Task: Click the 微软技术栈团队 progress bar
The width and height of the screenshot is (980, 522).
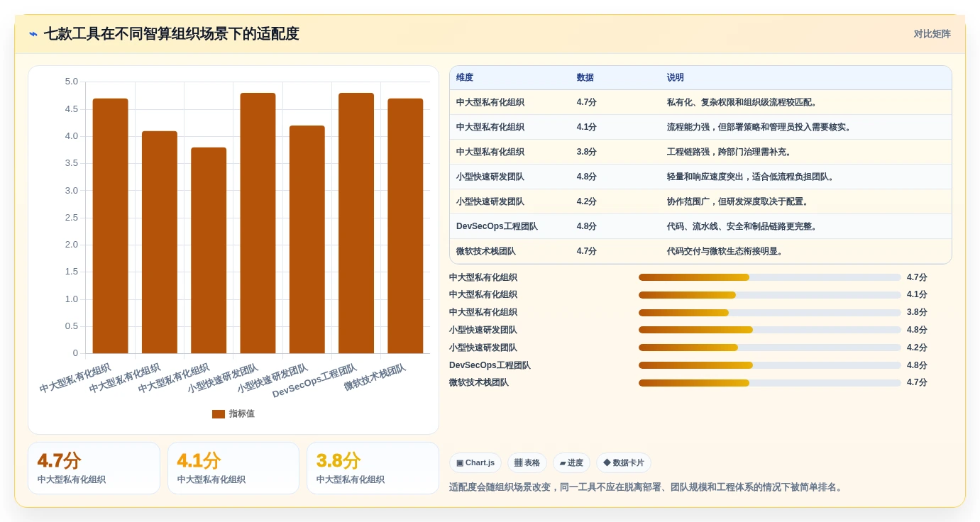Action: tap(770, 383)
